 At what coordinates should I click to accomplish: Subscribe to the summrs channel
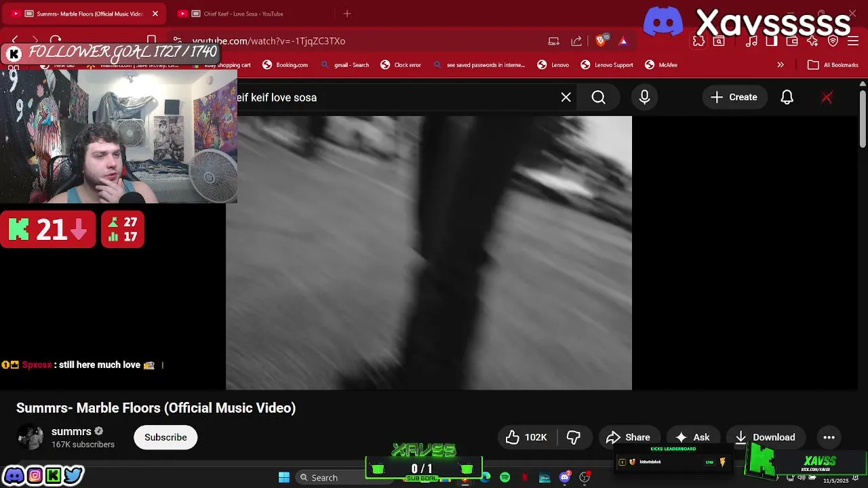point(165,437)
